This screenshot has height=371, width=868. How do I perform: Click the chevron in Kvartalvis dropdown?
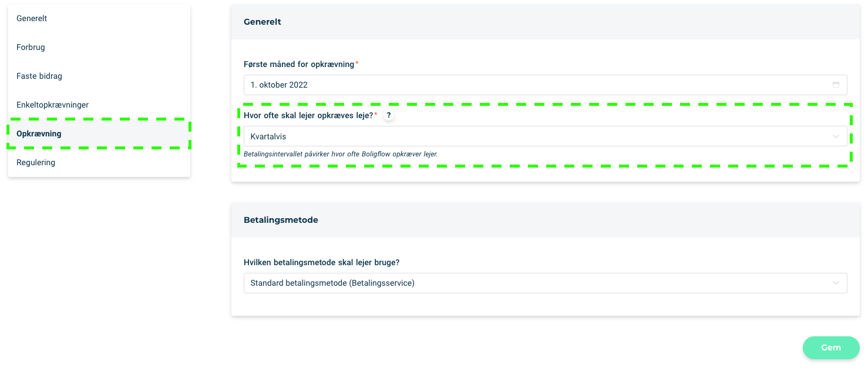pos(836,136)
